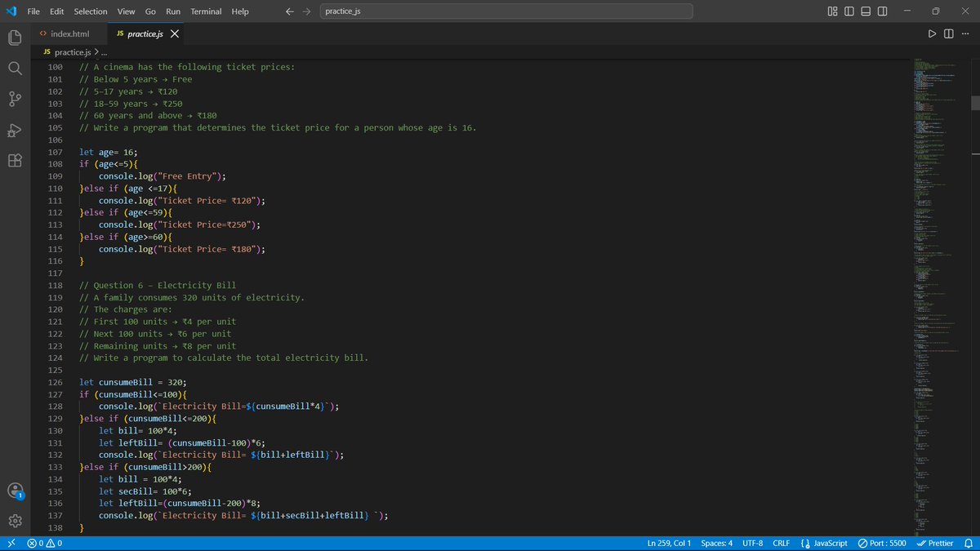Open the Source Control view
This screenshot has height=551, width=980.
pos(14,100)
